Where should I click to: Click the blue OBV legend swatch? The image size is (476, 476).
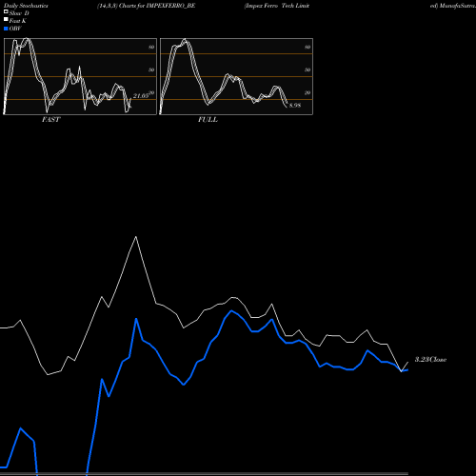click(x=6, y=29)
